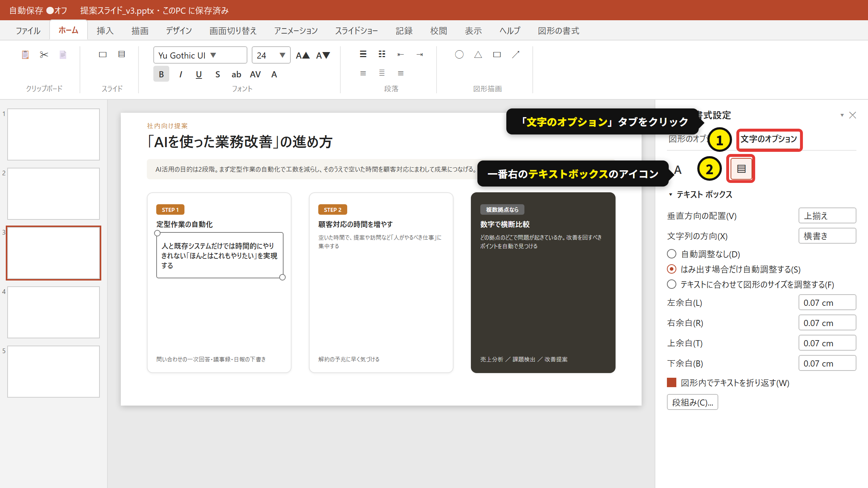Click the strikethrough ab icon
Image resolution: width=868 pixels, height=488 pixels.
tap(237, 74)
